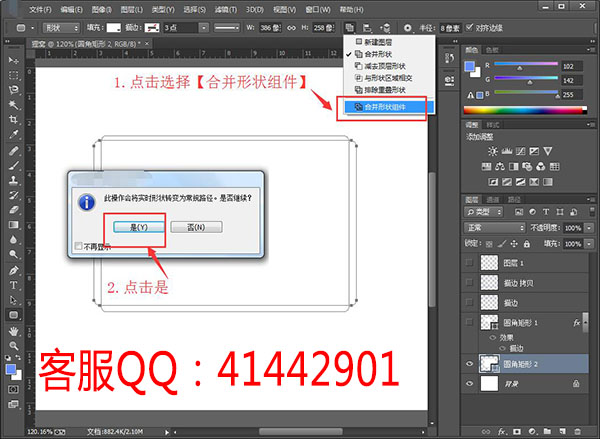This screenshot has height=439, width=600.
Task: Click the Path alignment icon in options bar
Action: pyautogui.click(x=367, y=28)
